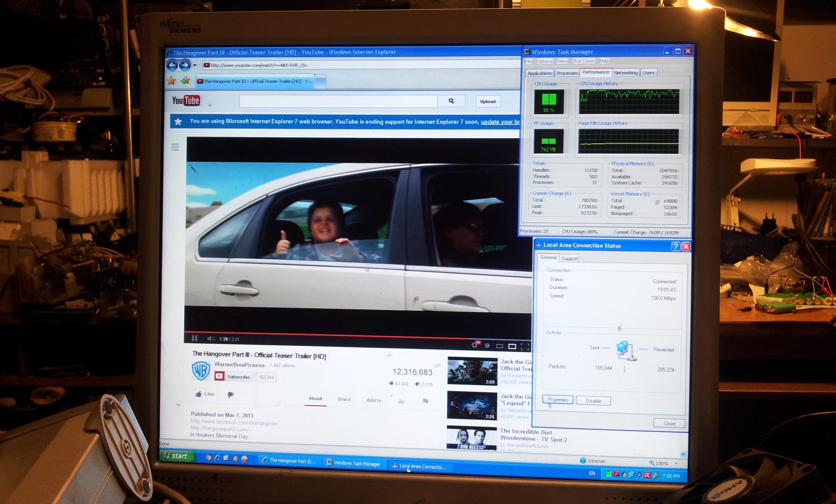
Task: Launch Internet Explorer from quick launch
Action: 217,458
